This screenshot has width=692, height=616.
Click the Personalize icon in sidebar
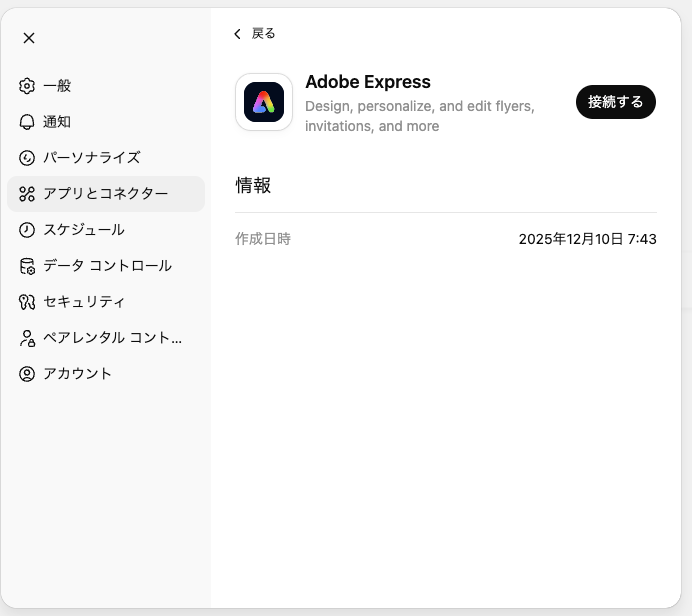click(27, 158)
